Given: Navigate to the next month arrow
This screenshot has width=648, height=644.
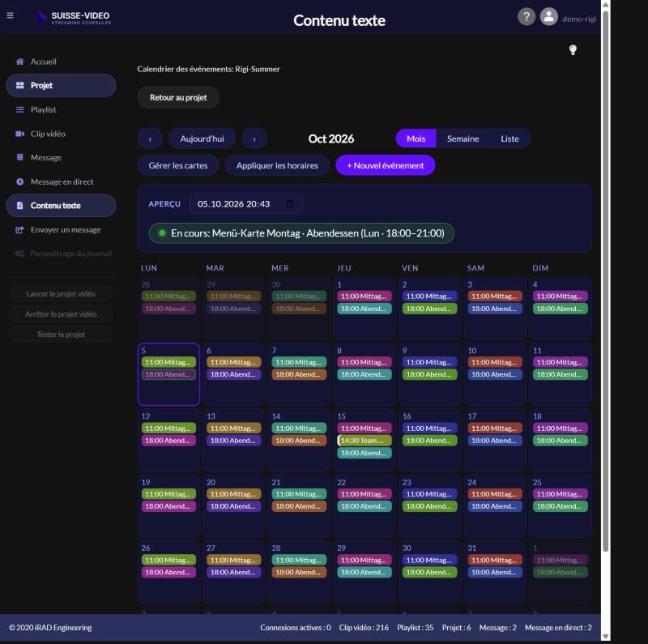Looking at the screenshot, I should [x=254, y=139].
